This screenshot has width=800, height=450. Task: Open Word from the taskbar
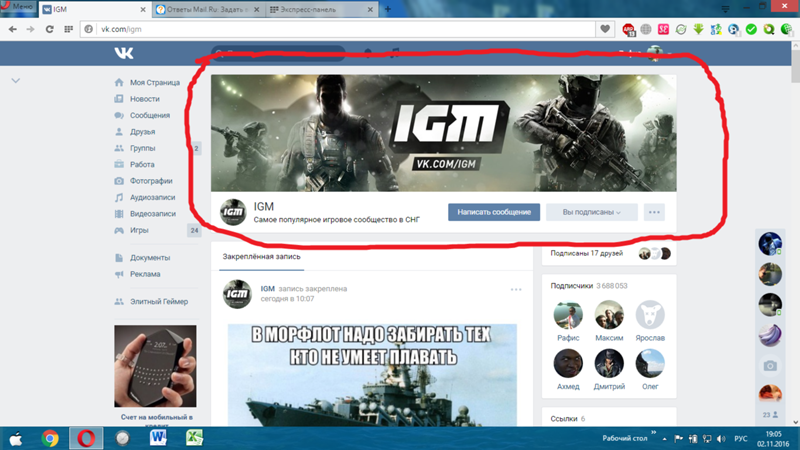point(158,438)
